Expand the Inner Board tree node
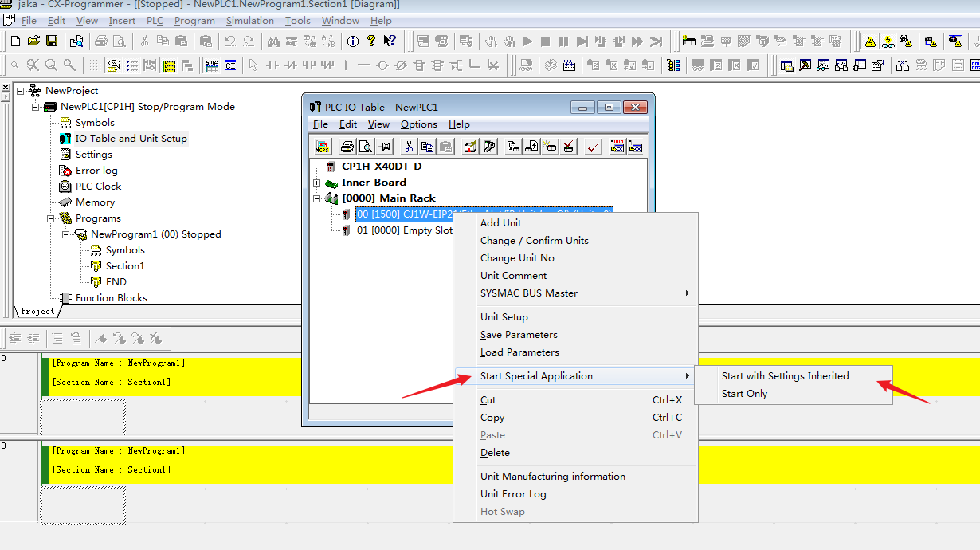Viewport: 980px width, 550px height. point(316,183)
